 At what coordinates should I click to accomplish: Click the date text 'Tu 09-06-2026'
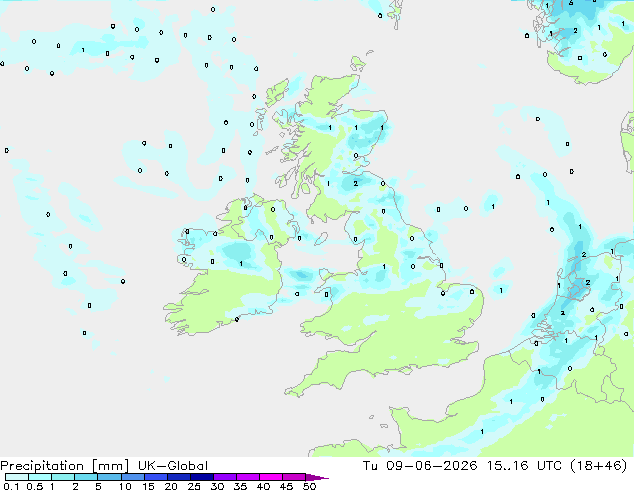[420, 466]
